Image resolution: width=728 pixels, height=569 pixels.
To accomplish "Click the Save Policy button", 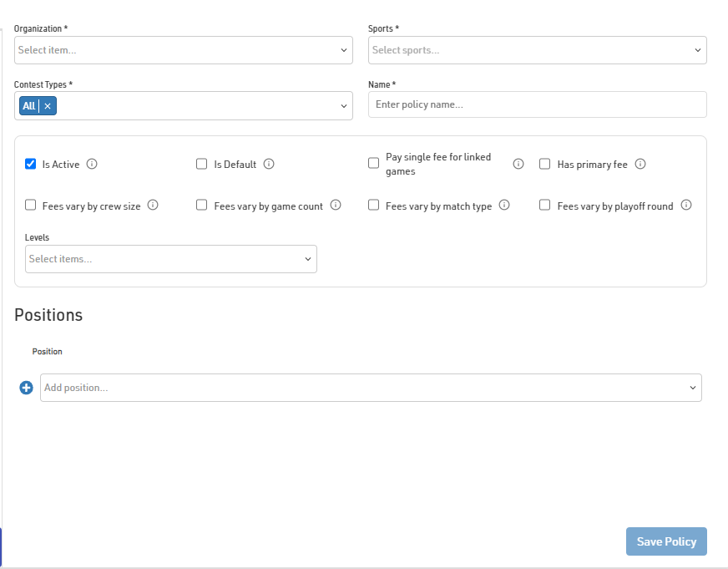I will [x=666, y=541].
